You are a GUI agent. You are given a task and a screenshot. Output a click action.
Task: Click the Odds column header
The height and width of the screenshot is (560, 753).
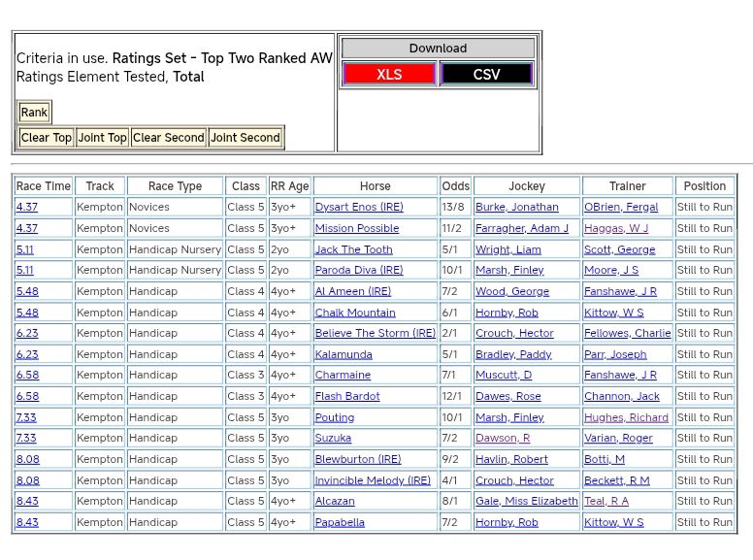click(455, 186)
